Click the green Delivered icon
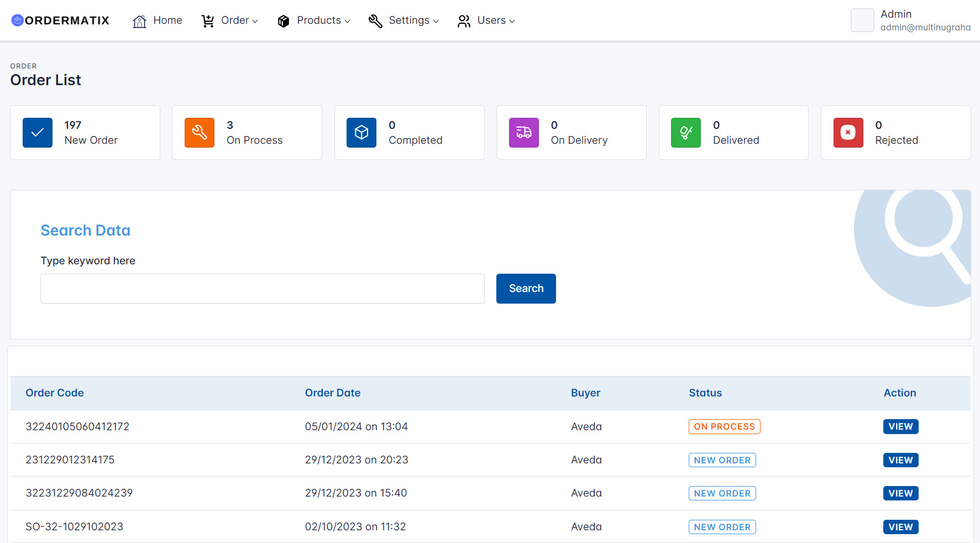The image size is (980, 543). coord(685,133)
